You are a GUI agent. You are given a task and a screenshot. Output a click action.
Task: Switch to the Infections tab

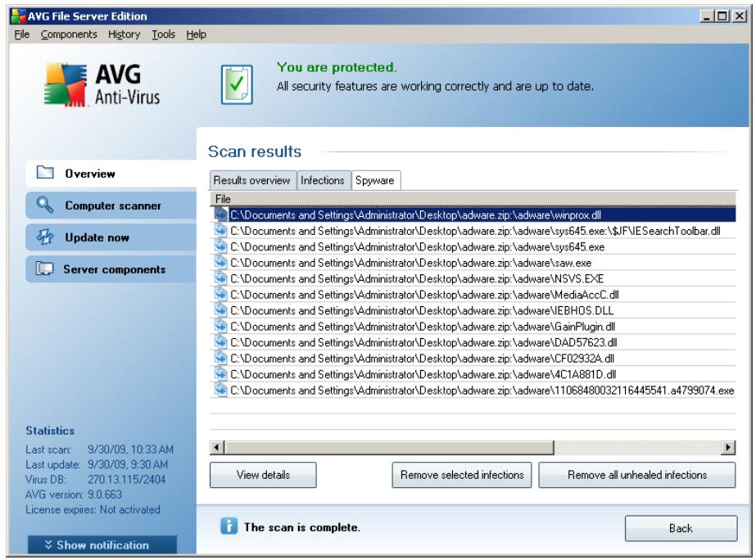(x=323, y=180)
